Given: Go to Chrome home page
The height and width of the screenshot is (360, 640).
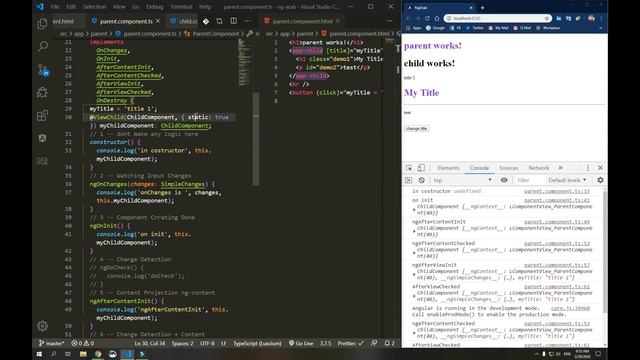Looking at the screenshot, I should (437, 18).
